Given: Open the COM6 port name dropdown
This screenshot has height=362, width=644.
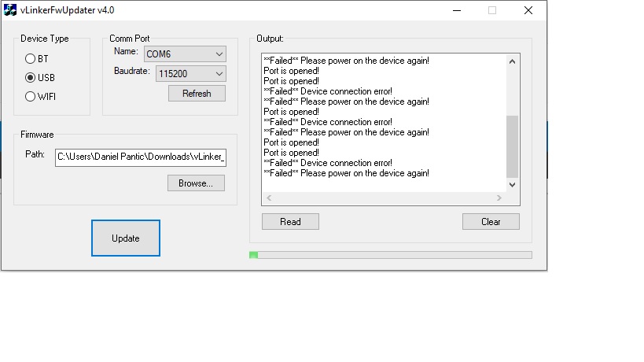Looking at the screenshot, I should (x=184, y=54).
